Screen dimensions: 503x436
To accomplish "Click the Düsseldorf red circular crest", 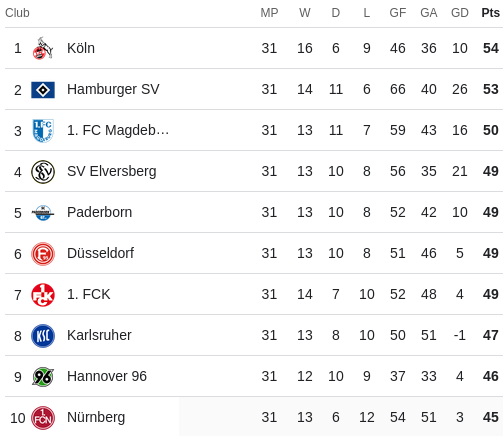I will [43, 254].
